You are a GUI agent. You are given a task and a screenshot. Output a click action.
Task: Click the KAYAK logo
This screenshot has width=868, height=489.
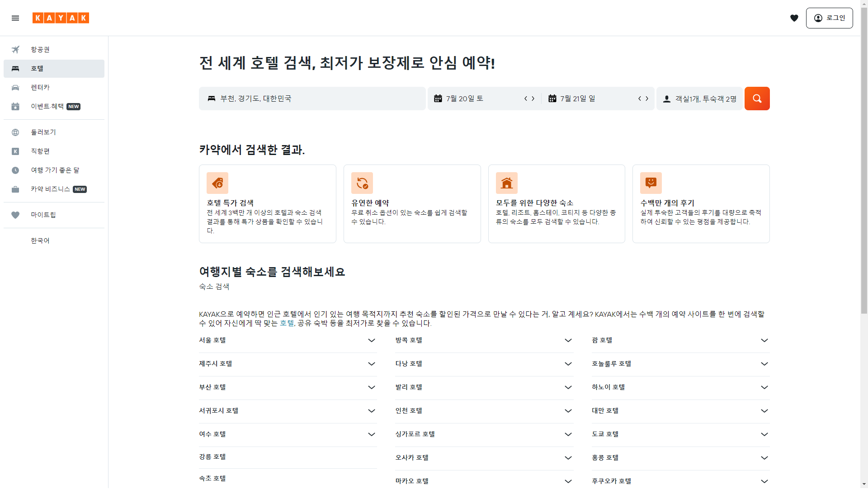(61, 18)
